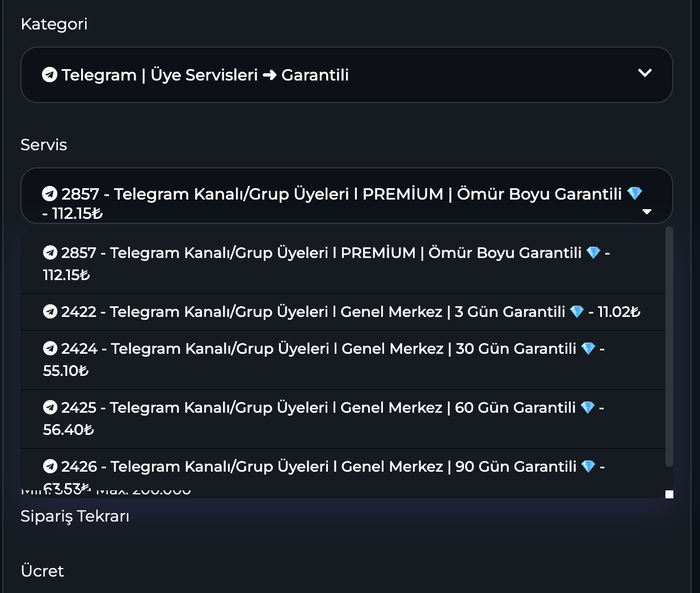Collapse Servis dropdown using caret arrow
700x593 pixels.
[647, 212]
